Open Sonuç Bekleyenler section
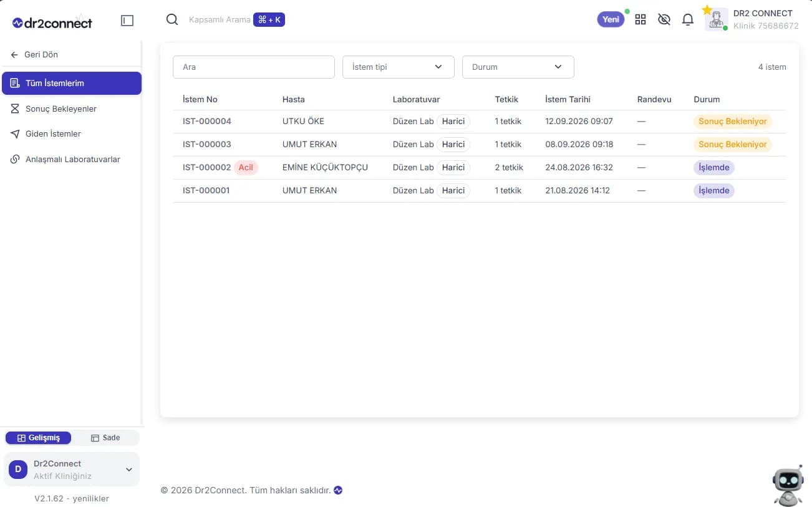This screenshot has width=812, height=507. tap(72, 109)
